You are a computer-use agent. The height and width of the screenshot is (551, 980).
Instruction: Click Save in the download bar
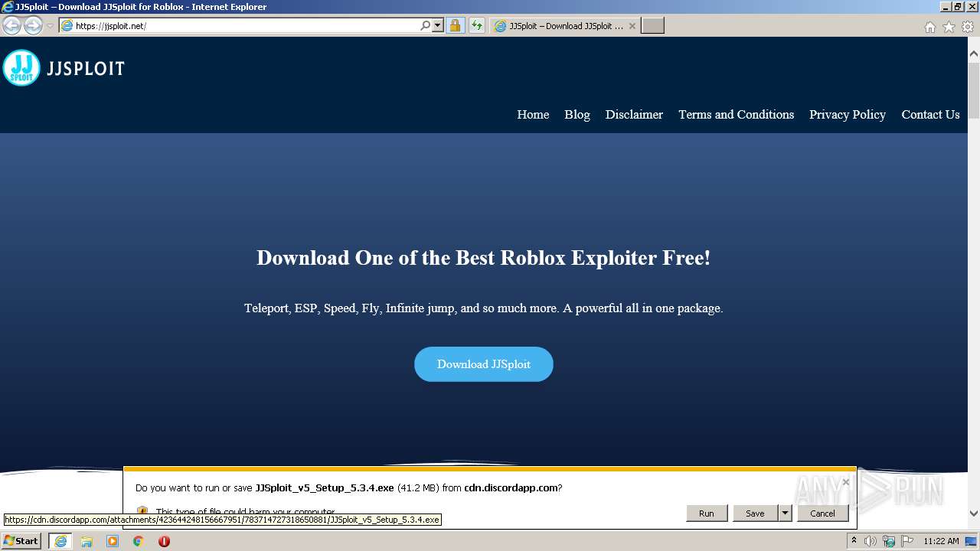point(755,514)
